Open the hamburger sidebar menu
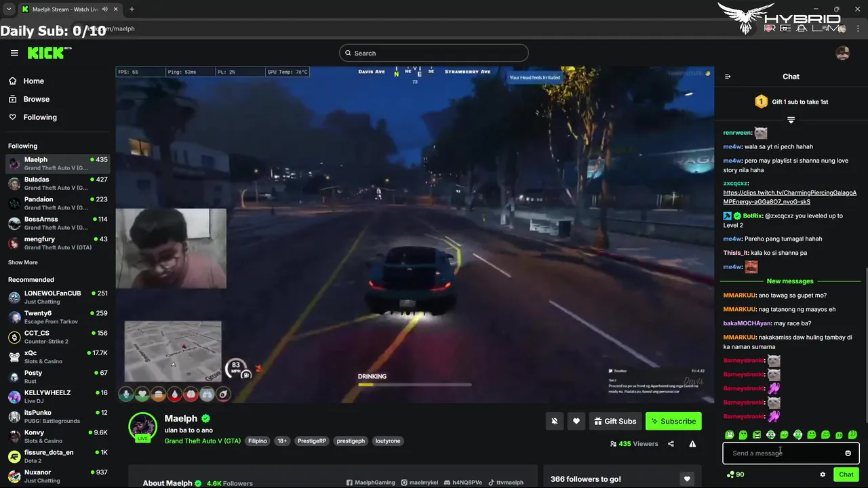Viewport: 868px width, 488px height. click(x=14, y=53)
